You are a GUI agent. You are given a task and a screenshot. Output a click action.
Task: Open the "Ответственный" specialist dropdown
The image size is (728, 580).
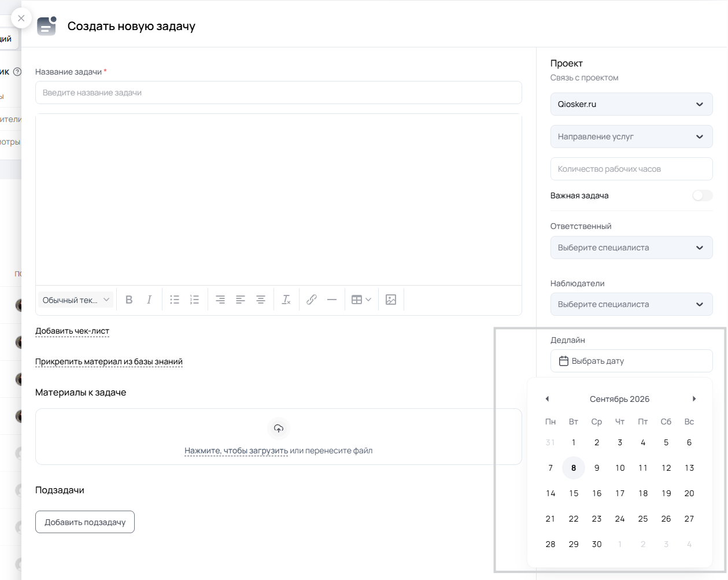coord(631,247)
